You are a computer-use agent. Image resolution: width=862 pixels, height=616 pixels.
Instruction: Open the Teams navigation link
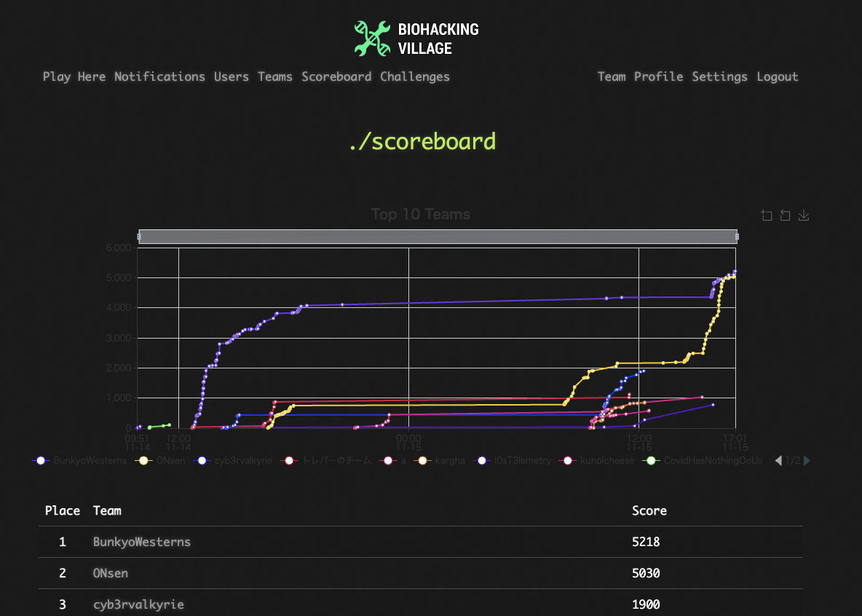pyautogui.click(x=274, y=76)
